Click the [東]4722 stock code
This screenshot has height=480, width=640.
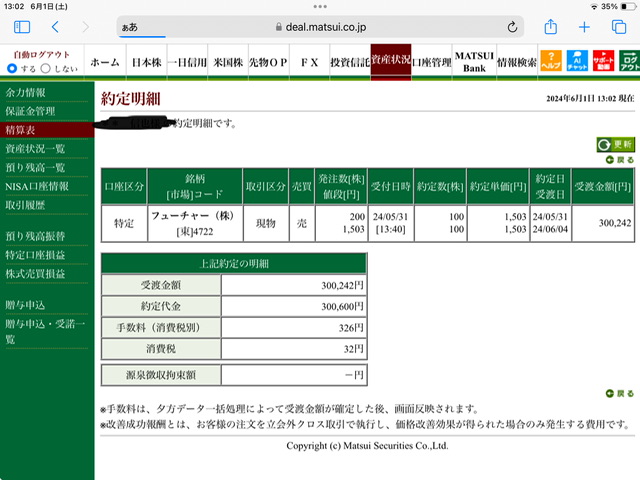195,231
